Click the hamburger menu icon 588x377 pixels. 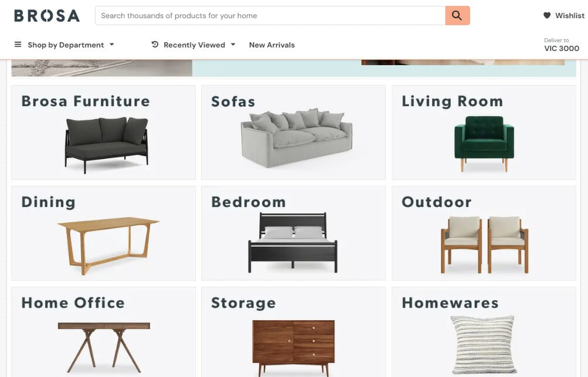pyautogui.click(x=18, y=45)
